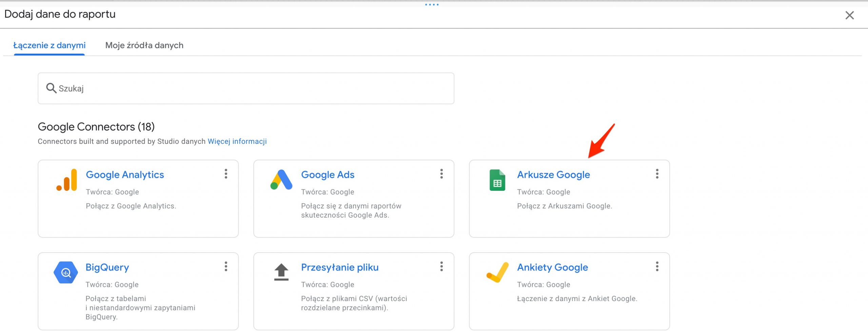Open more options for BigQuery card
868x334 pixels.
[226, 266]
